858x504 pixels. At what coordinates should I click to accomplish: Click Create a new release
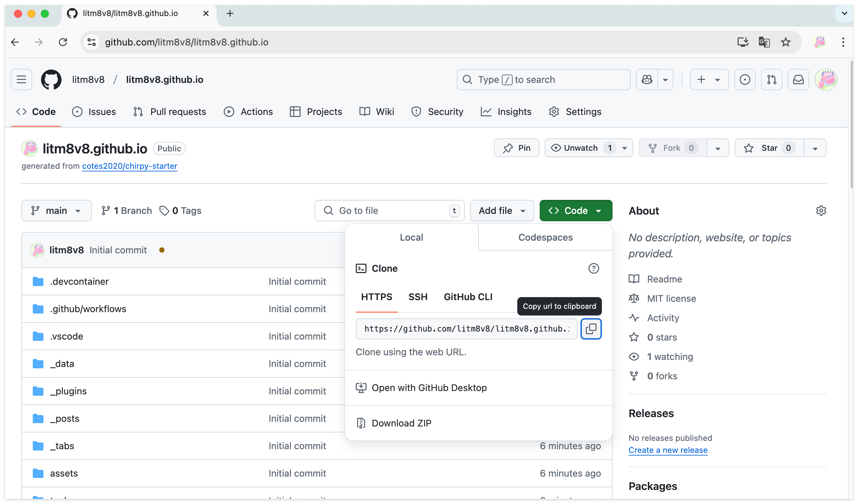668,450
